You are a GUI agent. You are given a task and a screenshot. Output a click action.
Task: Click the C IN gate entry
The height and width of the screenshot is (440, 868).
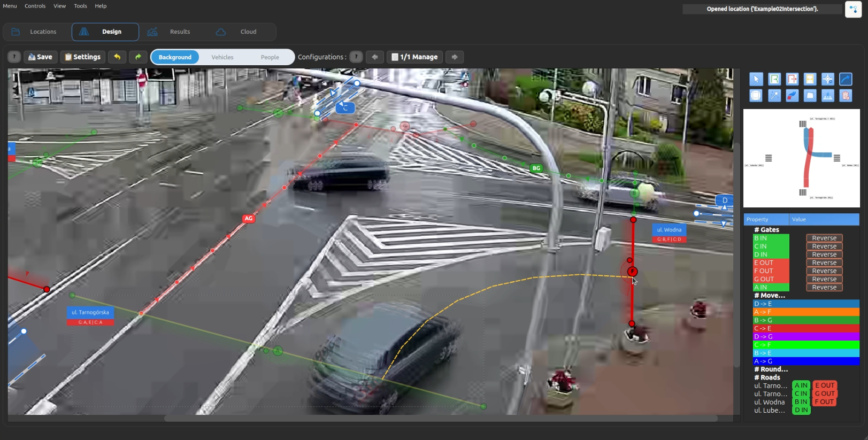(771, 246)
